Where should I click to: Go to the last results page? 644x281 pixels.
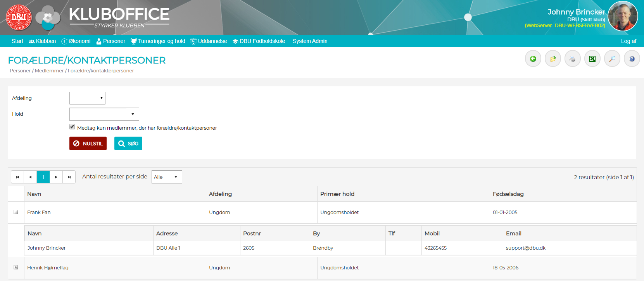click(69, 177)
